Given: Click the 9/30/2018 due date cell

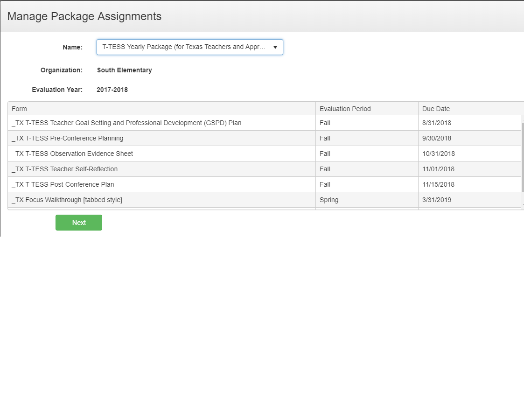Looking at the screenshot, I should 437,138.
